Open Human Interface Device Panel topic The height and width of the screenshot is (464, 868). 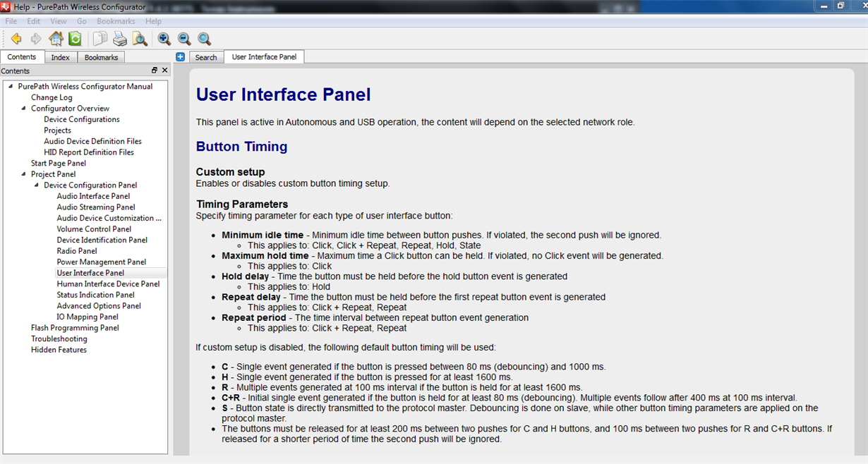tap(108, 283)
